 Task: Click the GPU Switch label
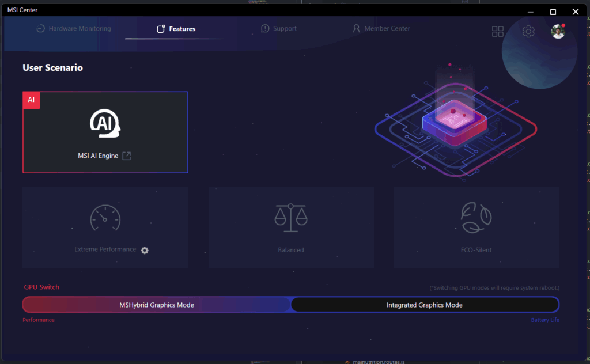pyautogui.click(x=41, y=287)
